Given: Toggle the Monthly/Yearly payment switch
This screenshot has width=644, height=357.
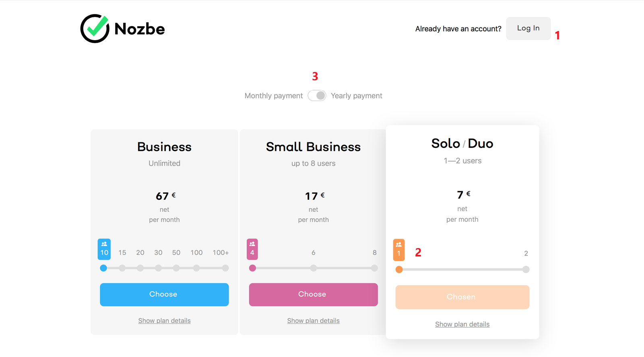Looking at the screenshot, I should click(317, 96).
